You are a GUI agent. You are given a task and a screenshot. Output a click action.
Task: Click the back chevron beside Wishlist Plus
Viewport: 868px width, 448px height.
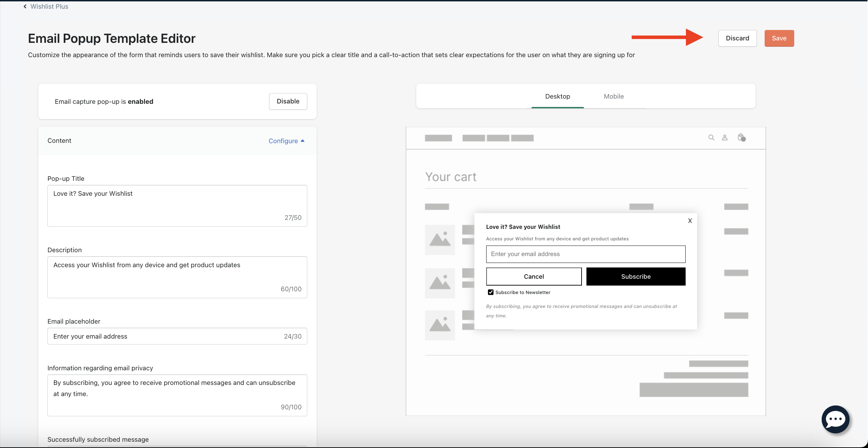pos(25,7)
